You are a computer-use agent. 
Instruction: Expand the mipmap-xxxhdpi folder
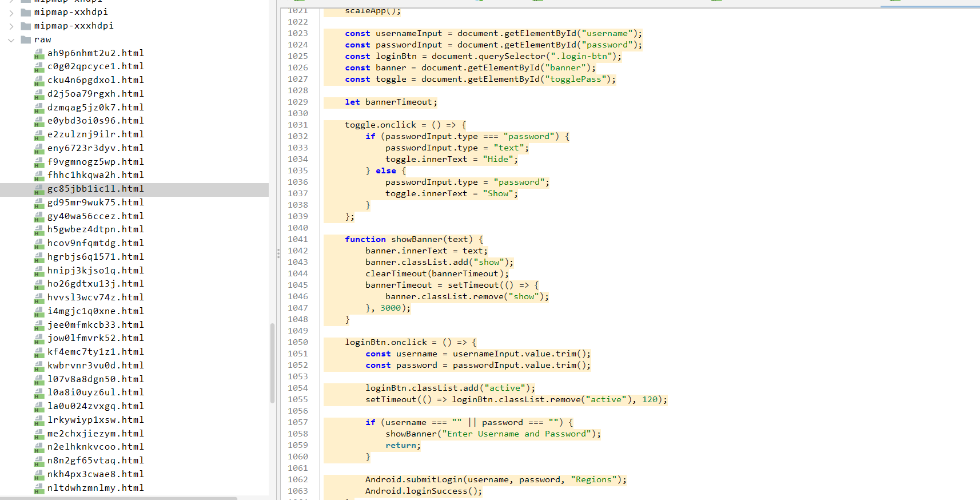click(11, 26)
